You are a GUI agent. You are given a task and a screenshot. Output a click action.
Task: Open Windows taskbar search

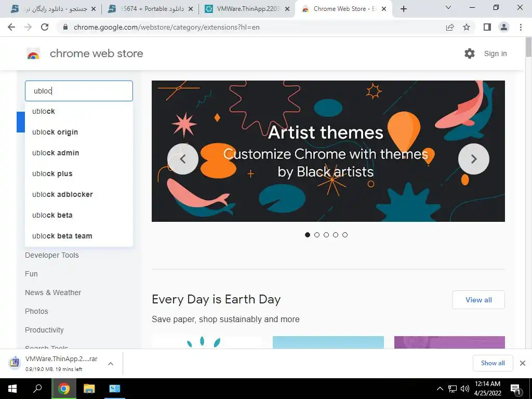pos(37,389)
